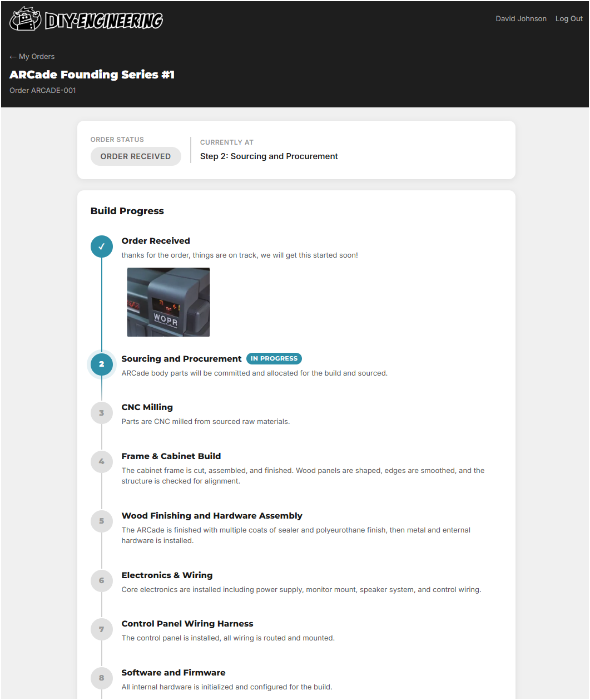The width and height of the screenshot is (590, 700).
Task: Select the Sourcing and Procurement step title
Action: click(181, 359)
